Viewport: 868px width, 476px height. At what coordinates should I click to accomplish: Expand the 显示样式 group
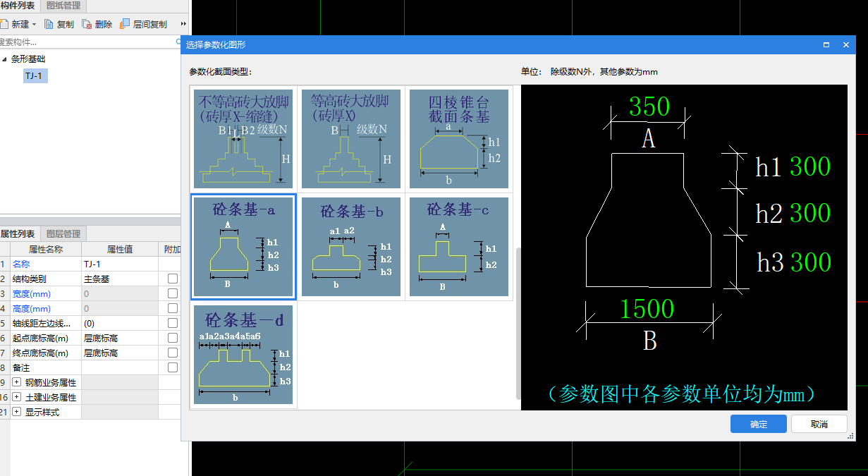(x=17, y=412)
